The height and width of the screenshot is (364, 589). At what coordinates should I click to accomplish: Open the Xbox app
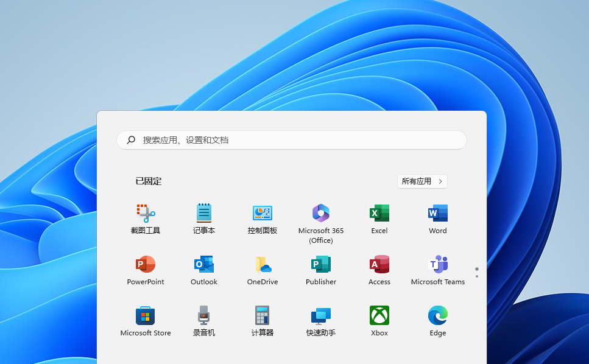pos(379,321)
